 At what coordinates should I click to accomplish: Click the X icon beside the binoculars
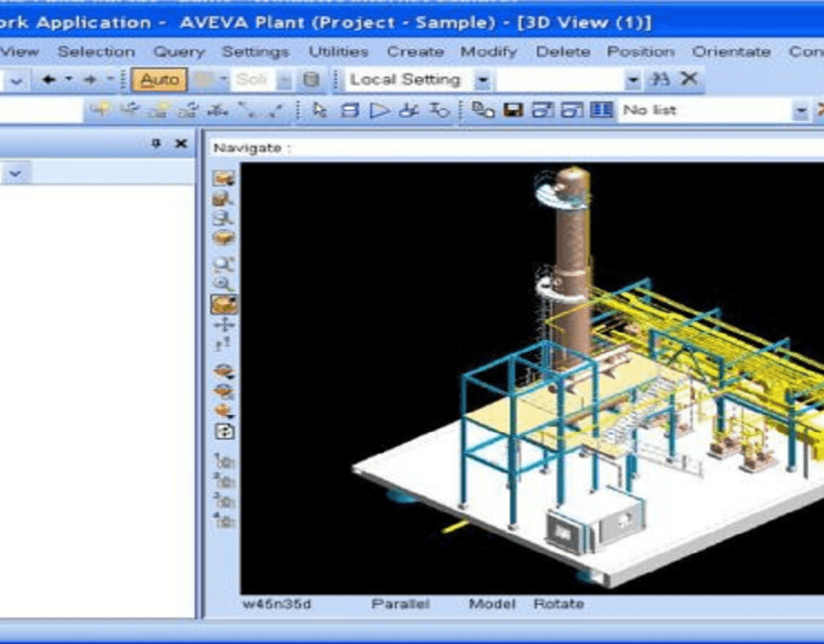pos(688,79)
